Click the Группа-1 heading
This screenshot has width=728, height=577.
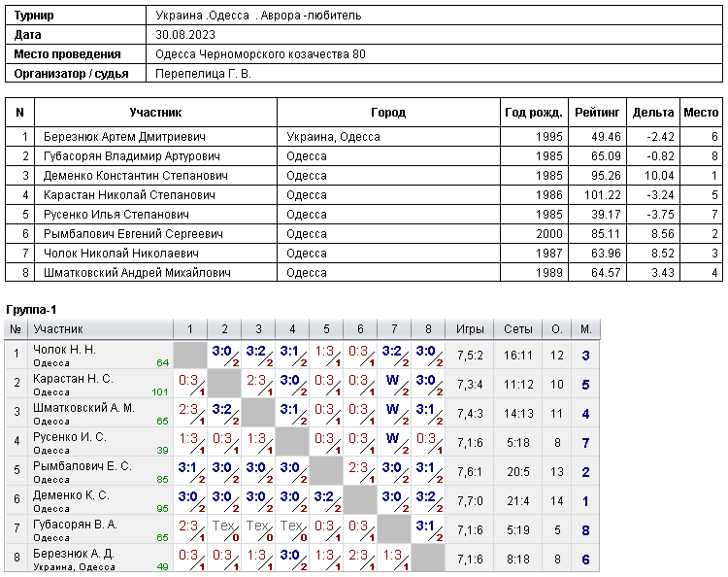point(31,310)
